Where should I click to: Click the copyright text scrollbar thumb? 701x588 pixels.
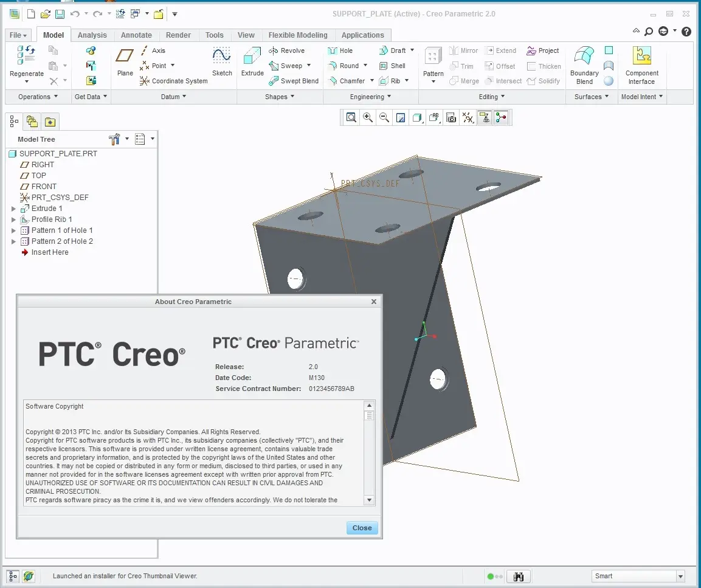[x=369, y=416]
